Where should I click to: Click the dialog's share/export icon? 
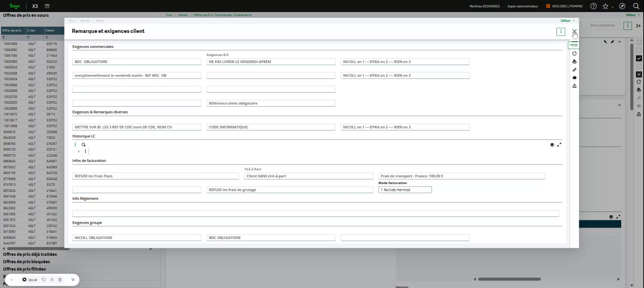[574, 86]
